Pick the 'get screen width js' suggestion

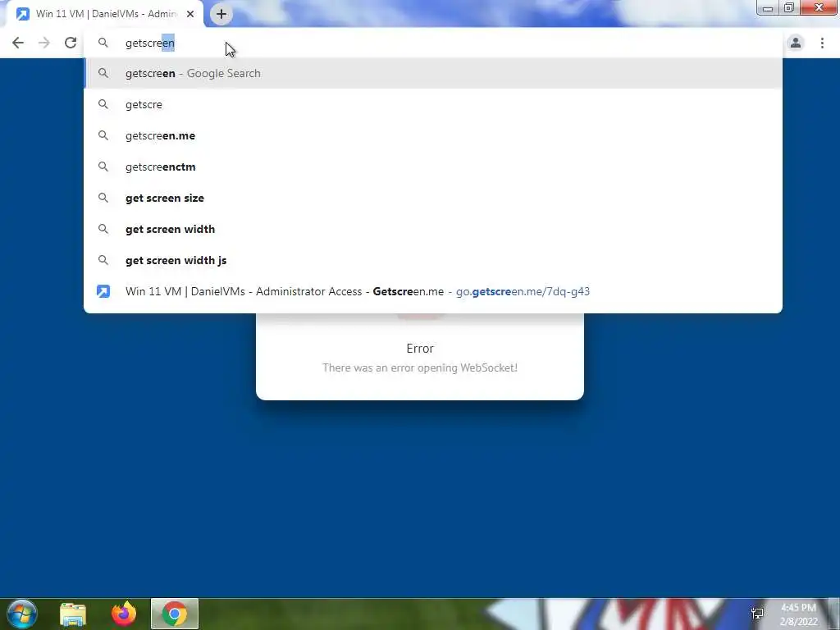(x=433, y=260)
